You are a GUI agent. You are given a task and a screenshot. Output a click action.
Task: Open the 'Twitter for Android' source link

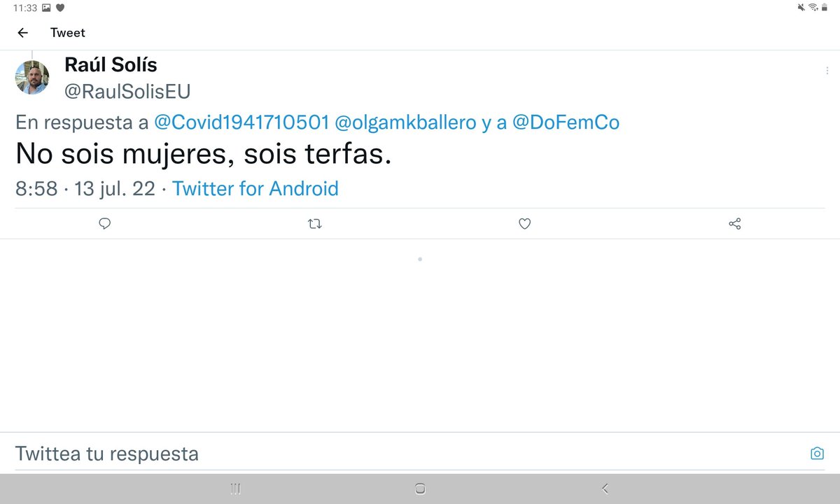coord(255,188)
